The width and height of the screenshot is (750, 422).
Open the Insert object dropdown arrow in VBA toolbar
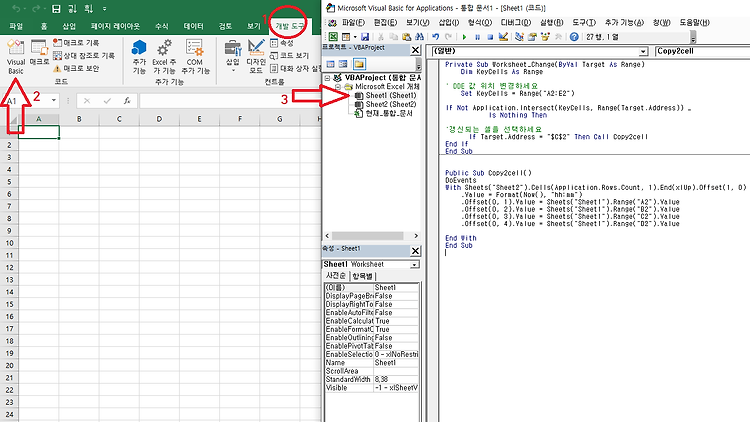355,37
